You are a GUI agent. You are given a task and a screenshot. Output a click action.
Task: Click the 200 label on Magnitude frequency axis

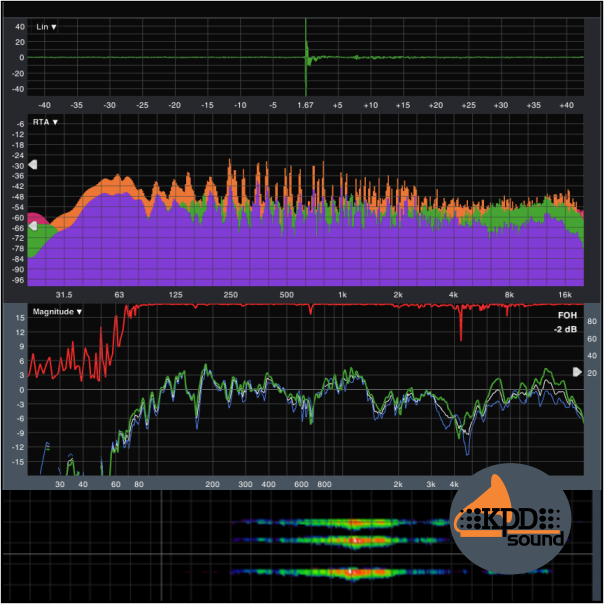212,484
